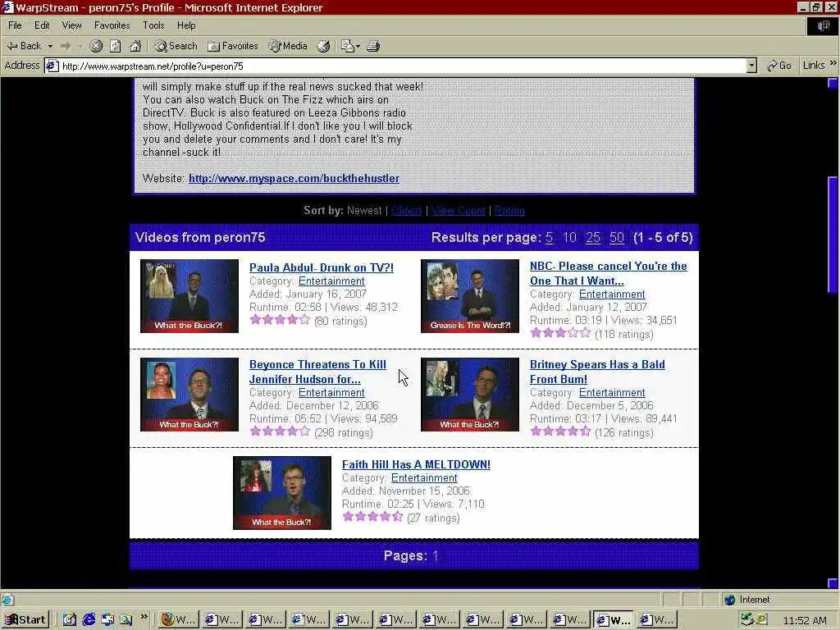Expand the Quick Launch overflow chevron
Viewport: 840px width, 630px height.
tap(144, 617)
